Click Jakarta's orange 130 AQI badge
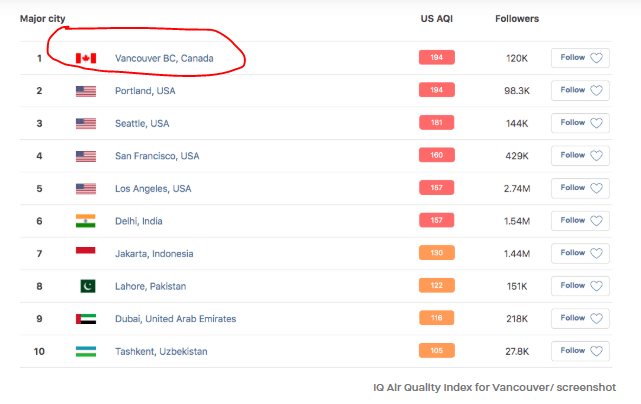This screenshot has width=641, height=404. [436, 253]
